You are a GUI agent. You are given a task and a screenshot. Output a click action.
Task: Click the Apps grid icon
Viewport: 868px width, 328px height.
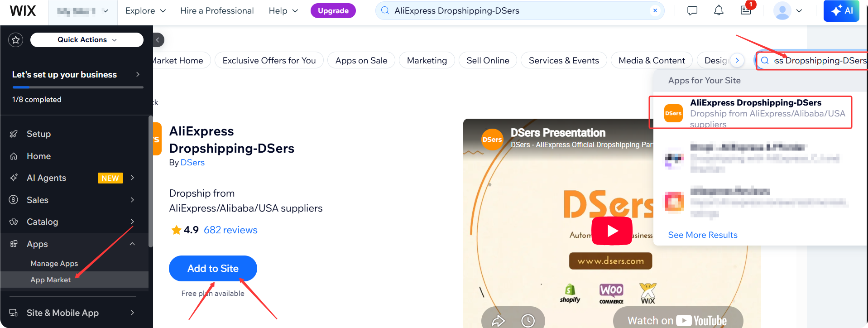14,244
